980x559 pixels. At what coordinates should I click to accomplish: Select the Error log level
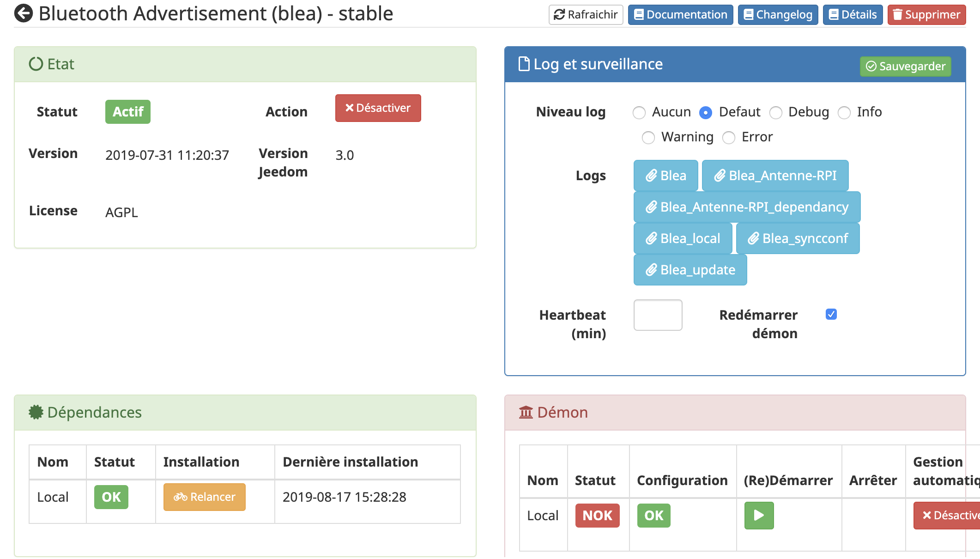pos(729,138)
